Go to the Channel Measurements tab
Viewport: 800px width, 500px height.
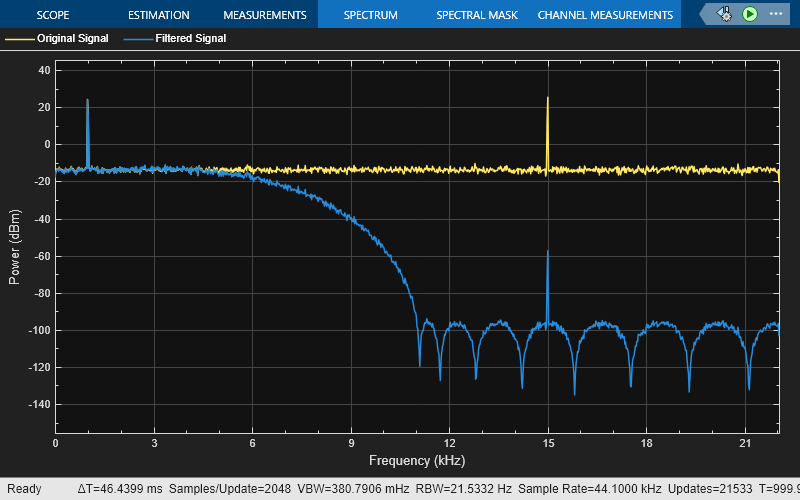click(605, 15)
